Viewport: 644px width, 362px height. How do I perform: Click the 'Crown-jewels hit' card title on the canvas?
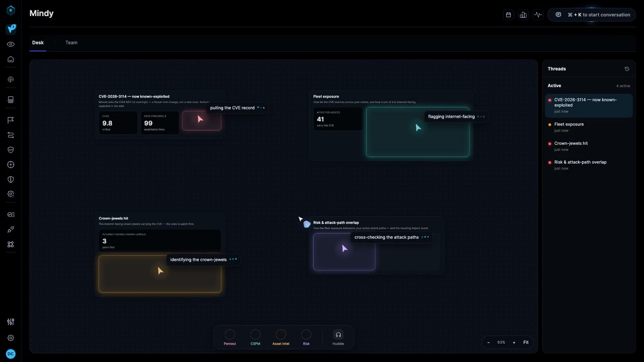(114, 218)
